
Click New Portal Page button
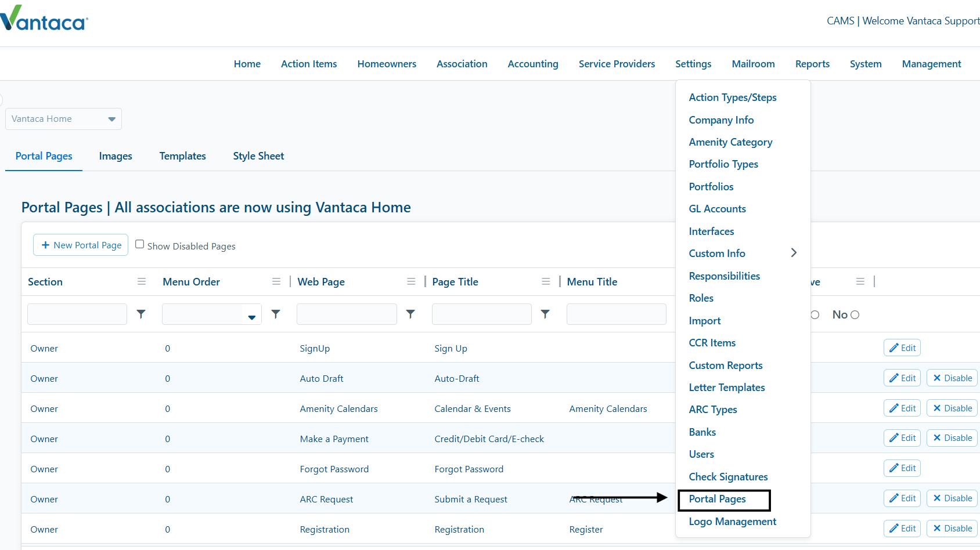click(x=81, y=245)
